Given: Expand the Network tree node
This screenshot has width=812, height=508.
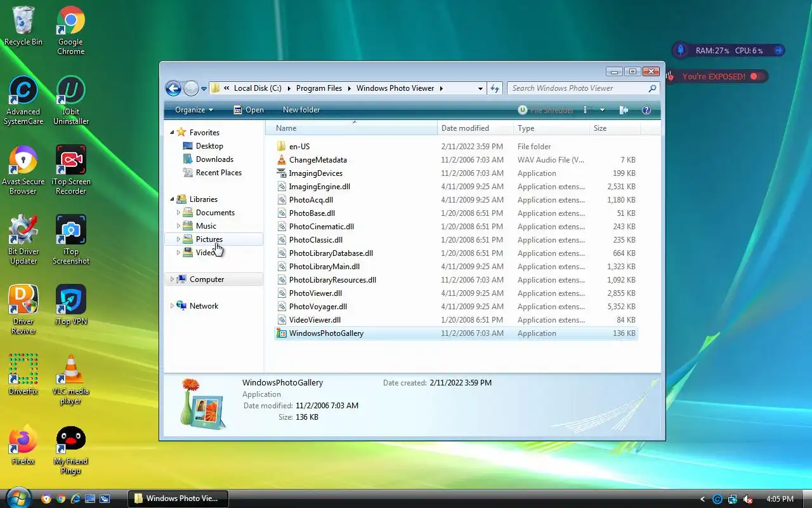Looking at the screenshot, I should point(172,306).
